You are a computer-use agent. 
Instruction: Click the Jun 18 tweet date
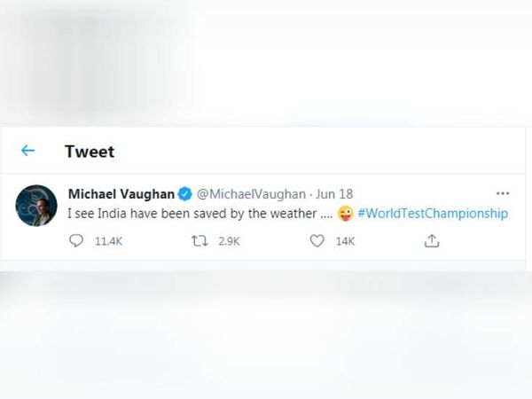point(334,194)
